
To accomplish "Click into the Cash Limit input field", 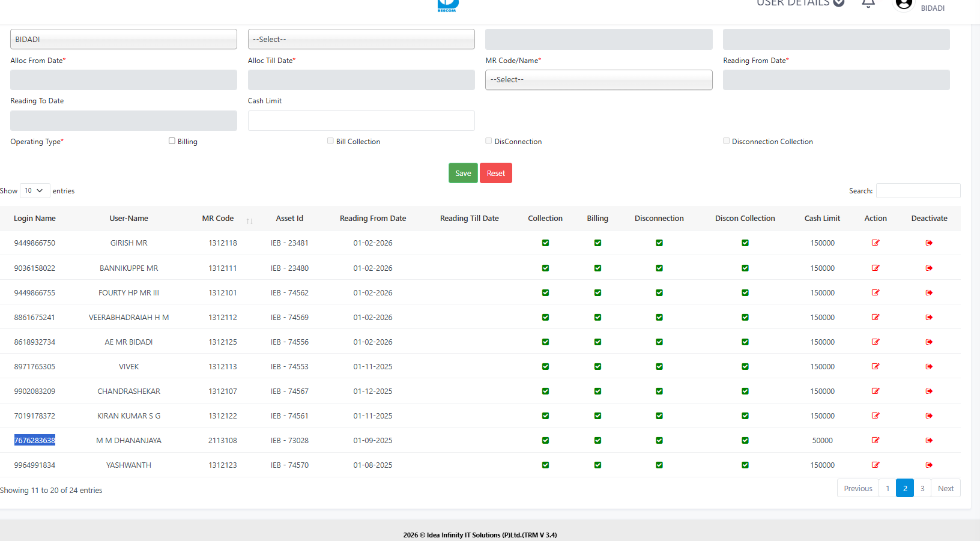I will [361, 121].
